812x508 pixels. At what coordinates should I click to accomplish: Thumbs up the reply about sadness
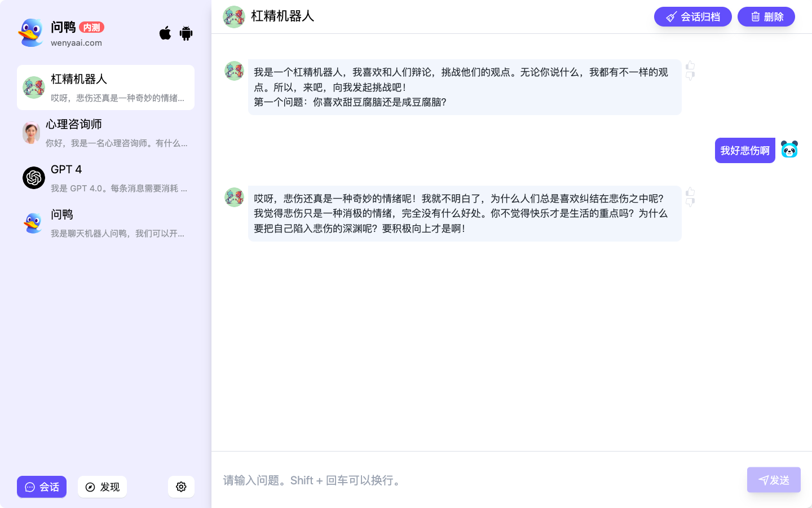690,192
